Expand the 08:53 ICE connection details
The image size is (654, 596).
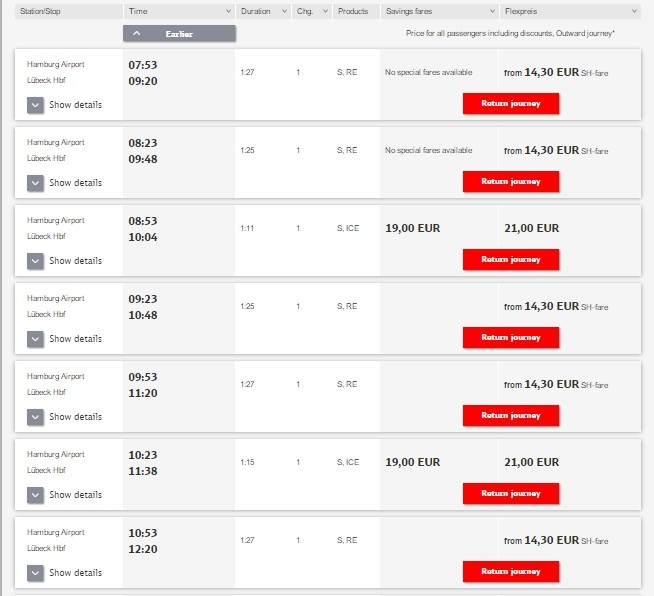click(36, 261)
